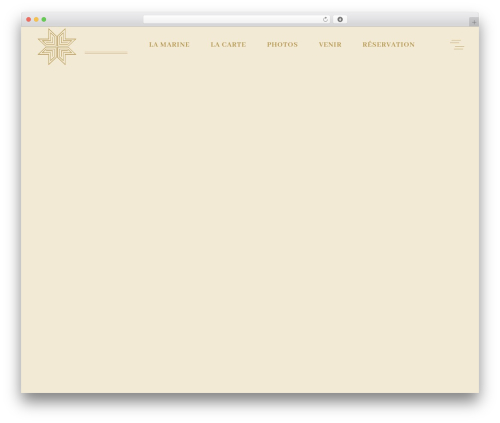Open a new tab with plus button

click(474, 22)
